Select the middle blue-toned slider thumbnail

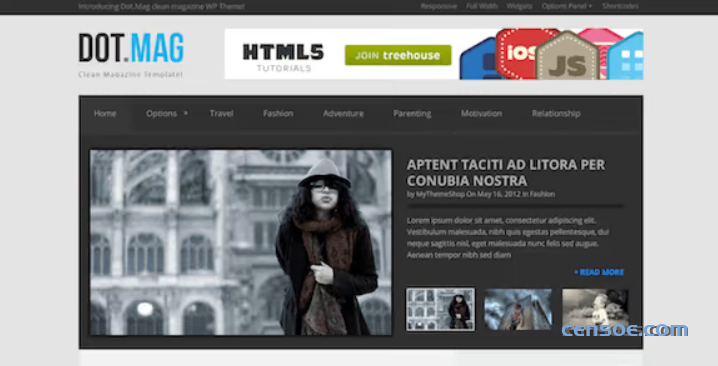click(x=518, y=309)
